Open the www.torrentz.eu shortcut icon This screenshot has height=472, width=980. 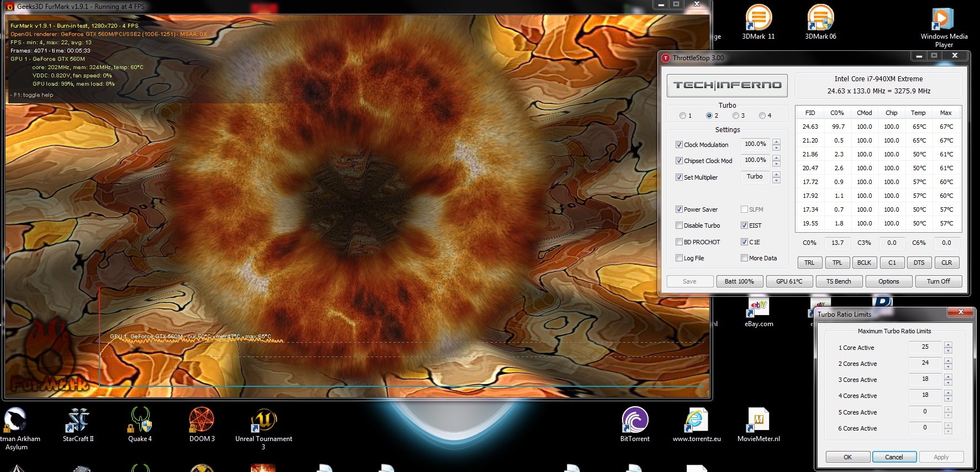click(697, 425)
